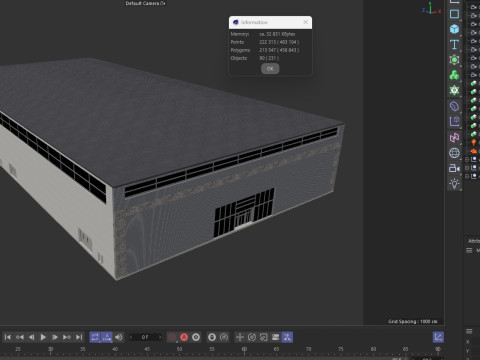Select the orange sky object icon
This screenshot has height=360, width=480.
pyautogui.click(x=474, y=151)
